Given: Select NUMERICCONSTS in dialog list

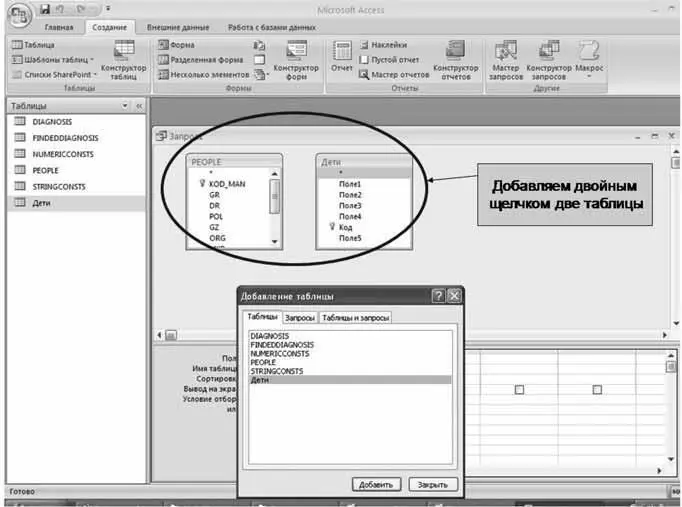Looking at the screenshot, I should pyautogui.click(x=280, y=354).
